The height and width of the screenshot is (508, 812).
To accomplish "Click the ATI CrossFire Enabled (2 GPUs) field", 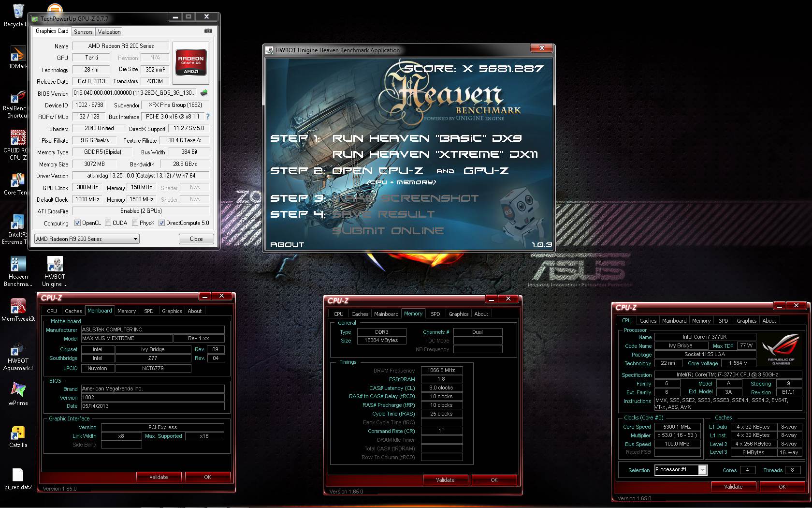I will pos(141,211).
